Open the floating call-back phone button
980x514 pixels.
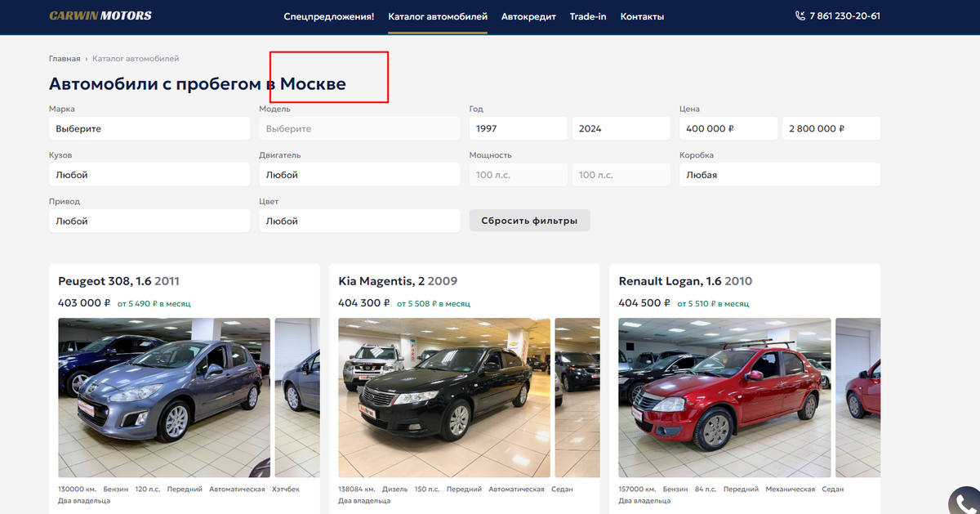click(x=964, y=502)
